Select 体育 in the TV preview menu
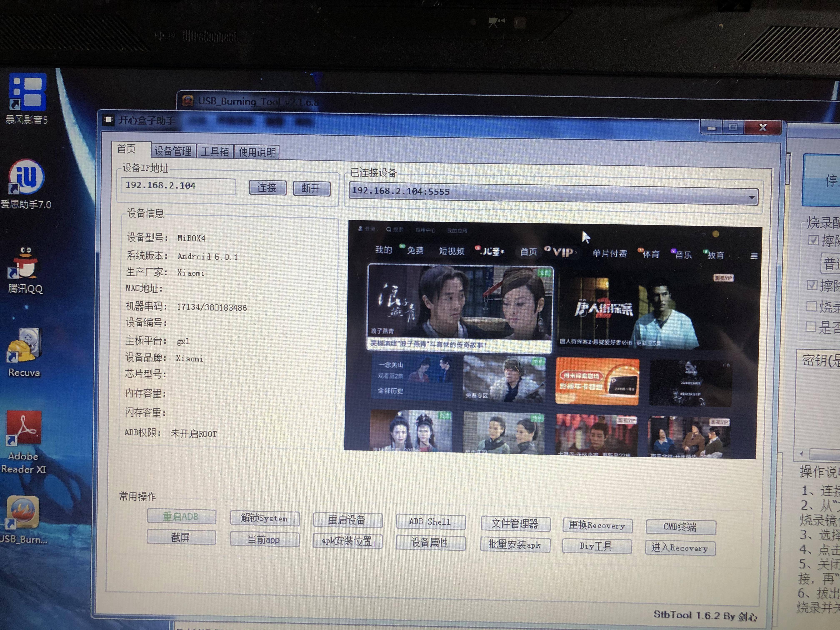 click(650, 254)
